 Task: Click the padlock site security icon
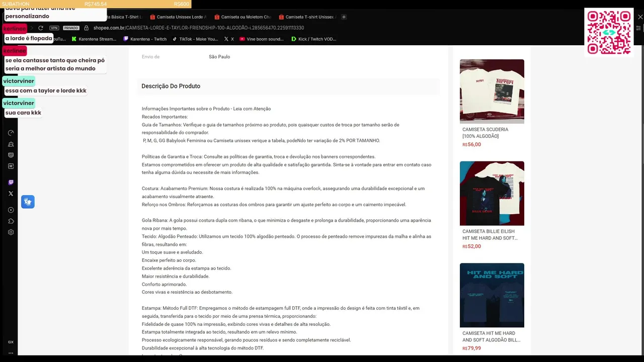click(x=86, y=28)
